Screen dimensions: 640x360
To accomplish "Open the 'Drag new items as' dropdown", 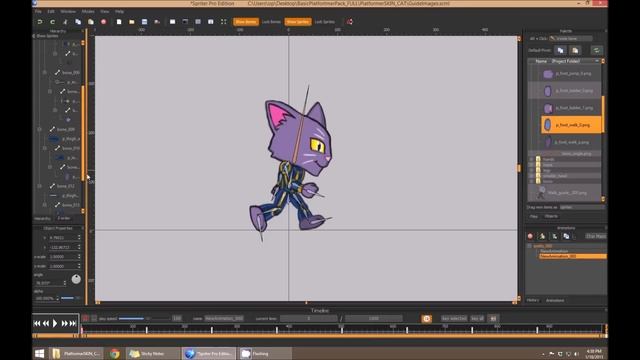I will click(x=581, y=207).
